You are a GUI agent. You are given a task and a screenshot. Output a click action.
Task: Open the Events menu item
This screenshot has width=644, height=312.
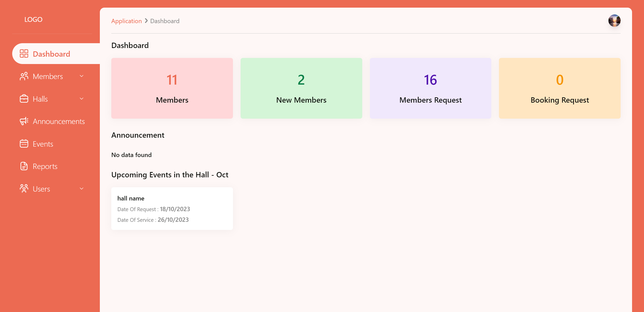[43, 144]
